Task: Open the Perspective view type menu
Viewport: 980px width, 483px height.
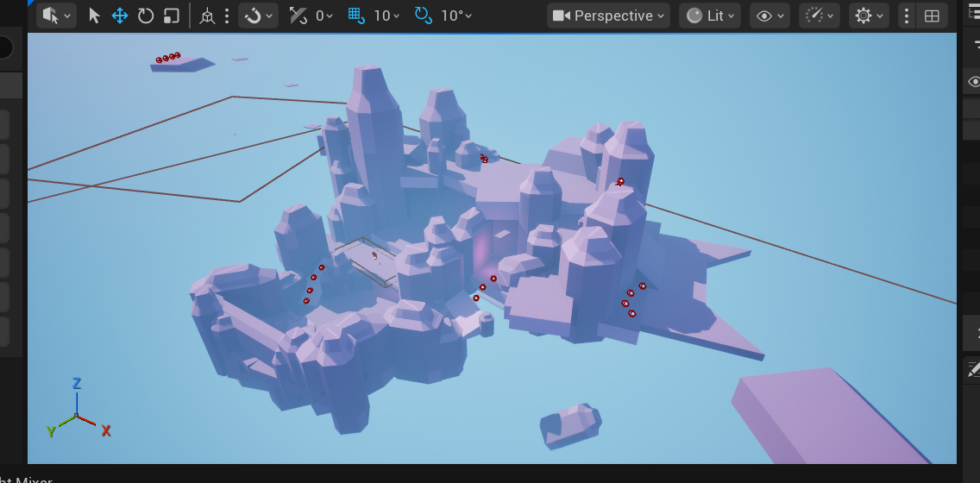Action: tap(609, 16)
